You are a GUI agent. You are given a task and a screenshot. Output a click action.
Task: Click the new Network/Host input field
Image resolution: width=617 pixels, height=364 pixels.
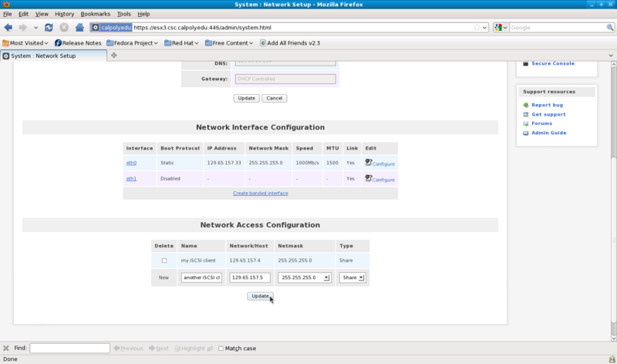[x=250, y=278]
